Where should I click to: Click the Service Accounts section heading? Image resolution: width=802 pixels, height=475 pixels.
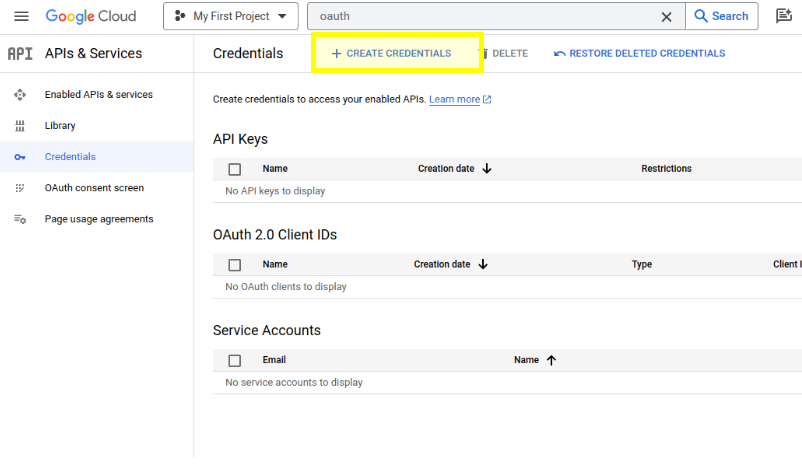click(x=267, y=330)
